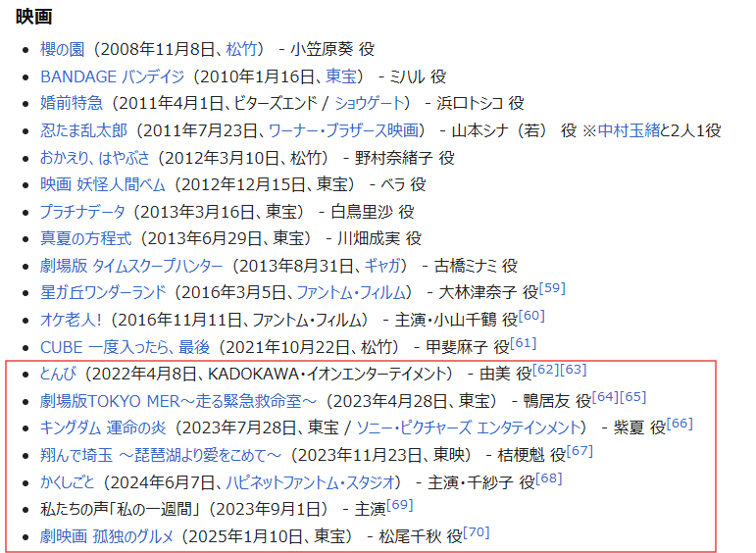Open the 劇映画 孤独のグルメ link

107,536
